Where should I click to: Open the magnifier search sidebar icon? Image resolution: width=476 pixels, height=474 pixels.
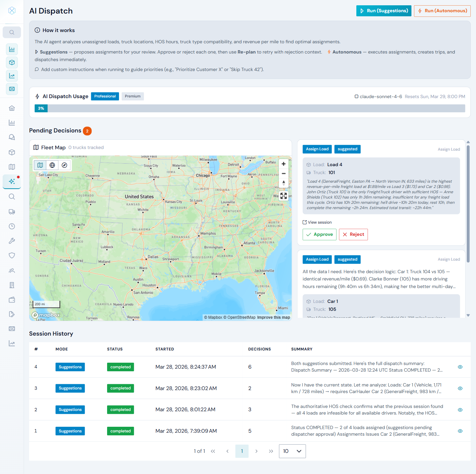[x=12, y=197]
